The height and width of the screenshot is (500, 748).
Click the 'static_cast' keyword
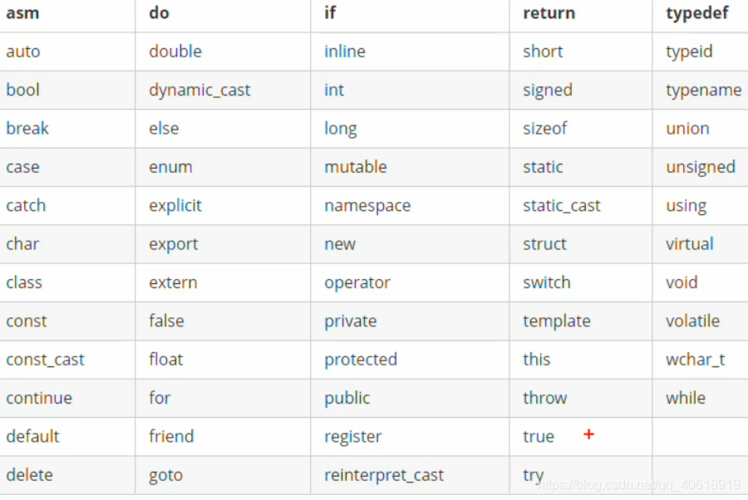tap(561, 206)
